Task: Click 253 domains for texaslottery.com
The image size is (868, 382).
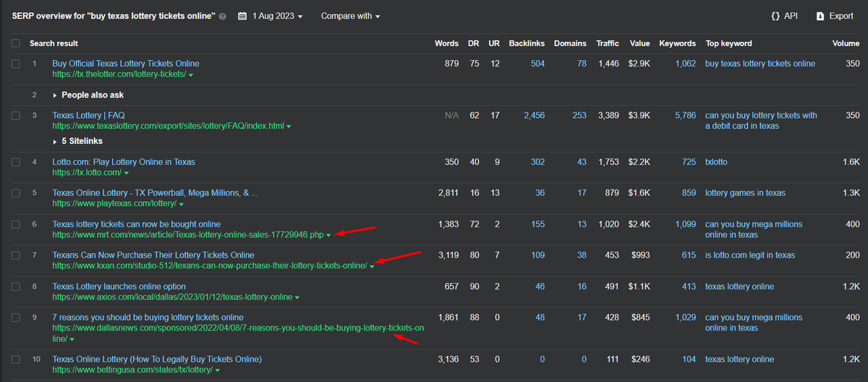Action: coord(579,115)
